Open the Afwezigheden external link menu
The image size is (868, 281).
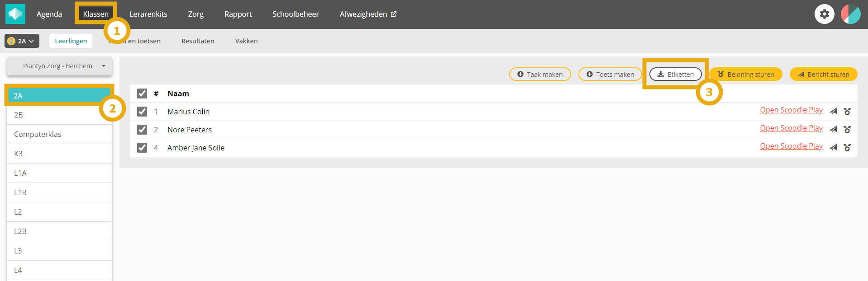367,14
